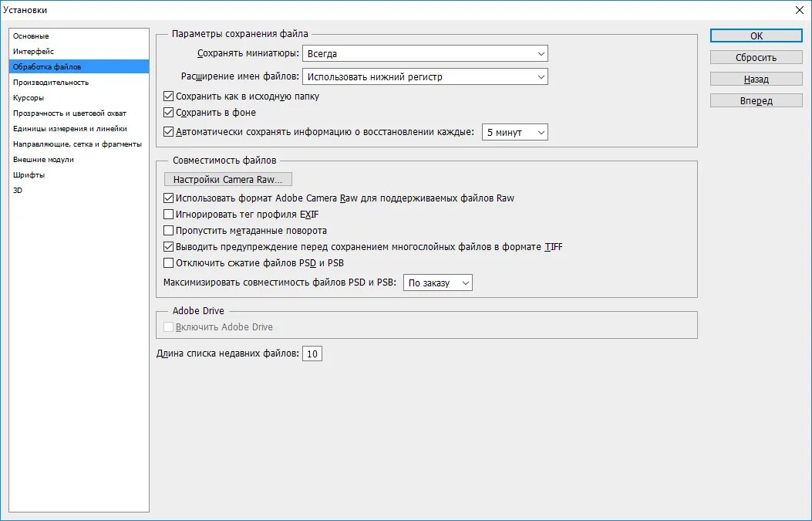This screenshot has width=812, height=521.
Task: Click the Максимизировать совместимость файлов label
Action: click(280, 282)
